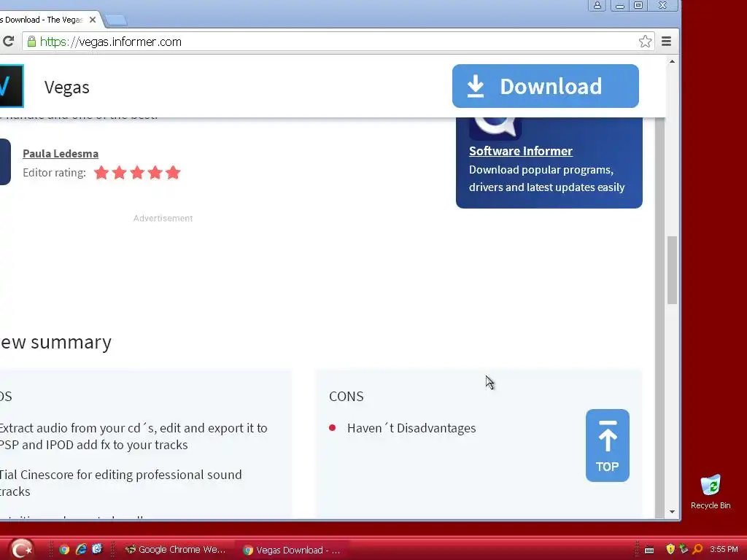Close the Vegas Download tab

pyautogui.click(x=93, y=20)
